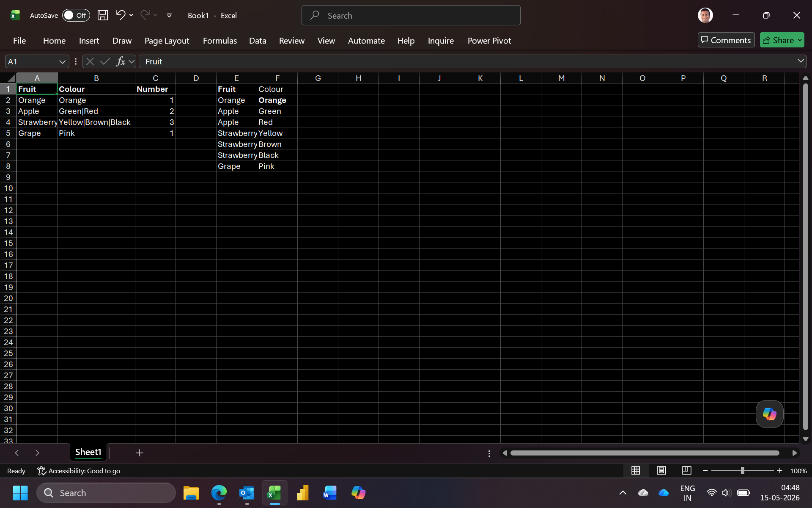Click the Copilot floating icon
The width and height of the screenshot is (812, 508).
pyautogui.click(x=769, y=414)
